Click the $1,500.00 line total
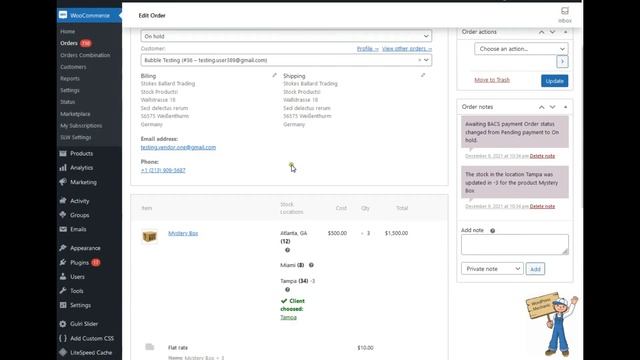 tap(396, 233)
